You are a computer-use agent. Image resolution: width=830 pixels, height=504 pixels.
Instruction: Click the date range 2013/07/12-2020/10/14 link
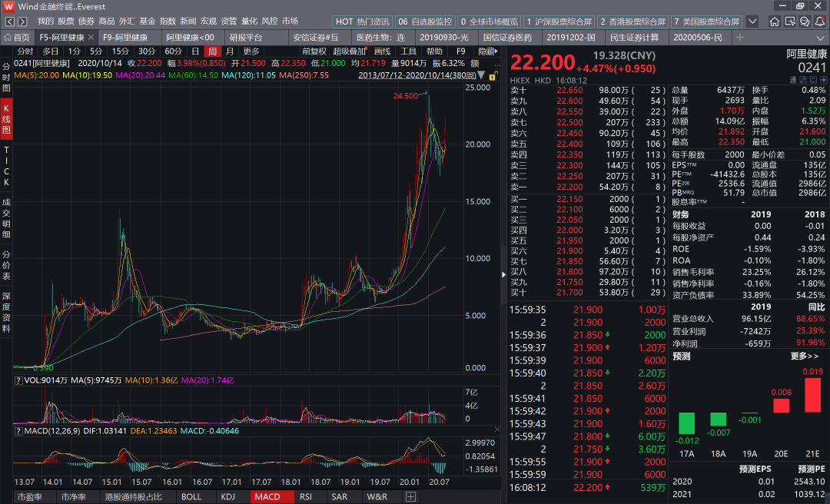point(417,75)
